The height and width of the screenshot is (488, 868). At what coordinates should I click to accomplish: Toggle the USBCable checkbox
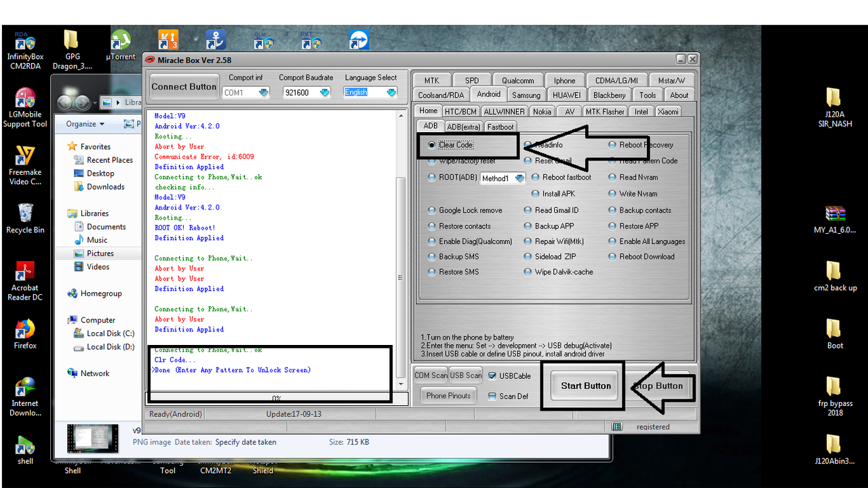click(x=492, y=376)
